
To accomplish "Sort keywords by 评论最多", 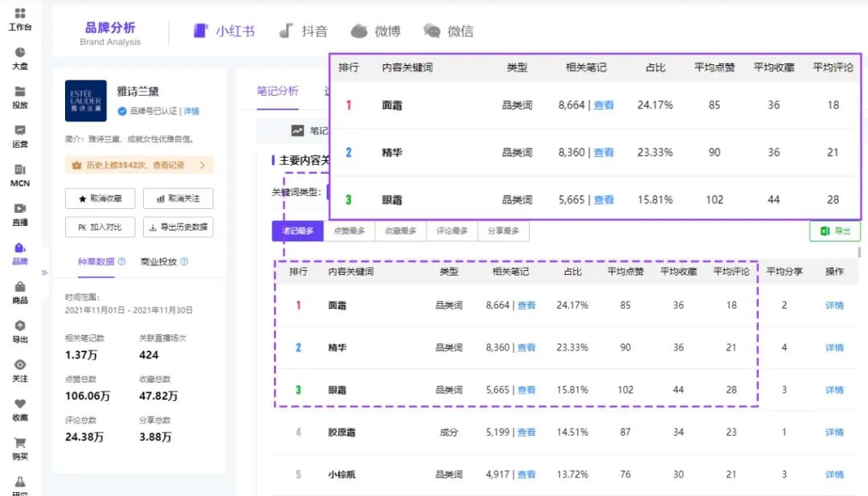I will pyautogui.click(x=452, y=231).
